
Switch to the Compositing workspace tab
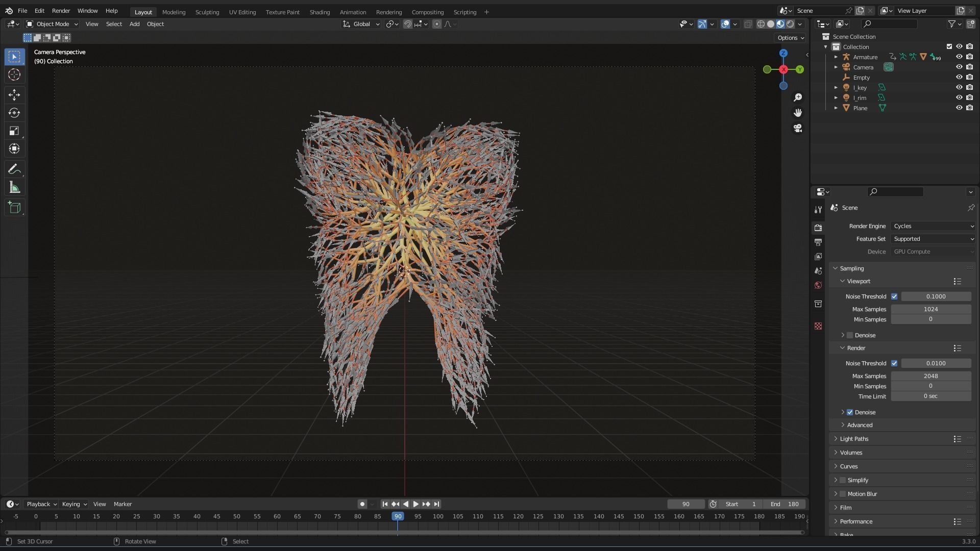pyautogui.click(x=427, y=12)
